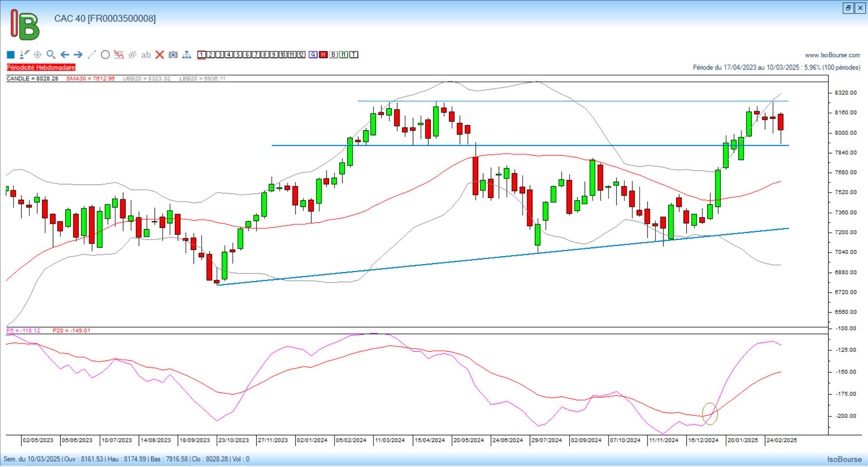Click the IsoBourse IB logo
The width and height of the screenshot is (868, 467).
click(x=25, y=25)
